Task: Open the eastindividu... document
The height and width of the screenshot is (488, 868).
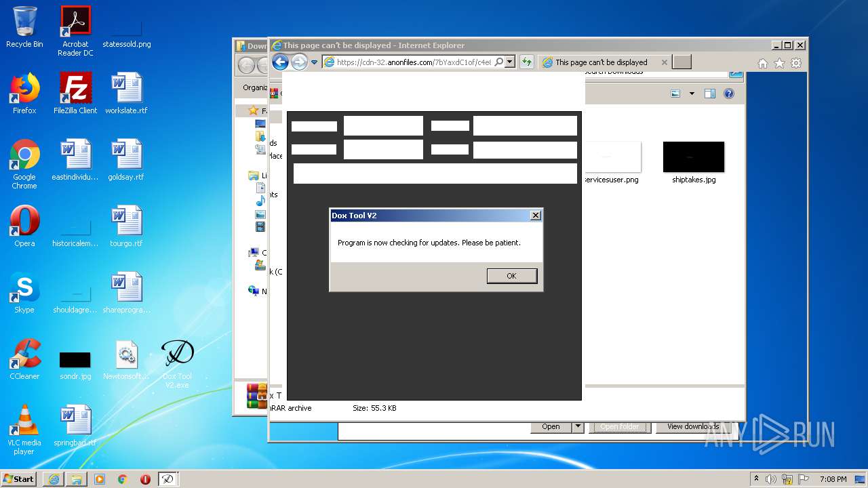Action: [x=75, y=160]
